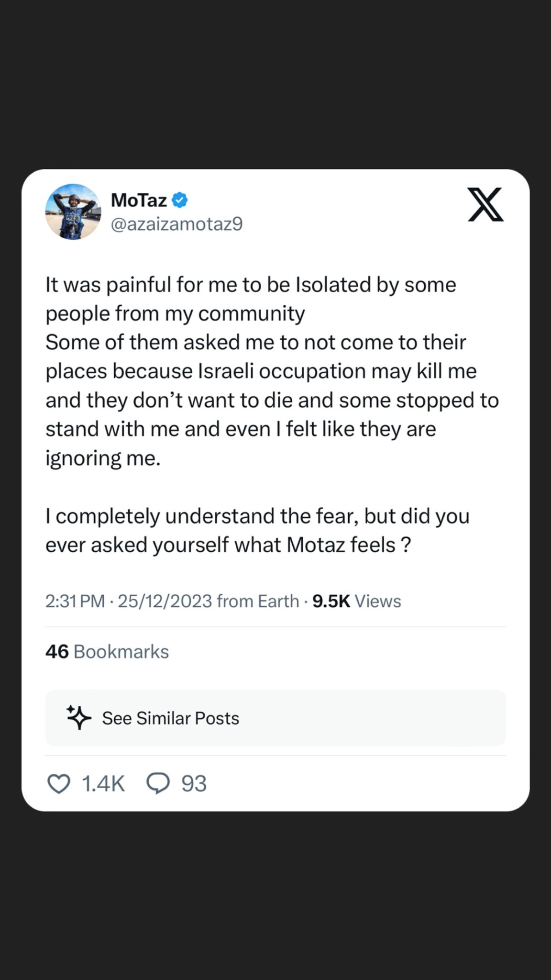The image size is (551, 980).
Task: Click the line "I completely understand the fear"
Action: (257, 516)
